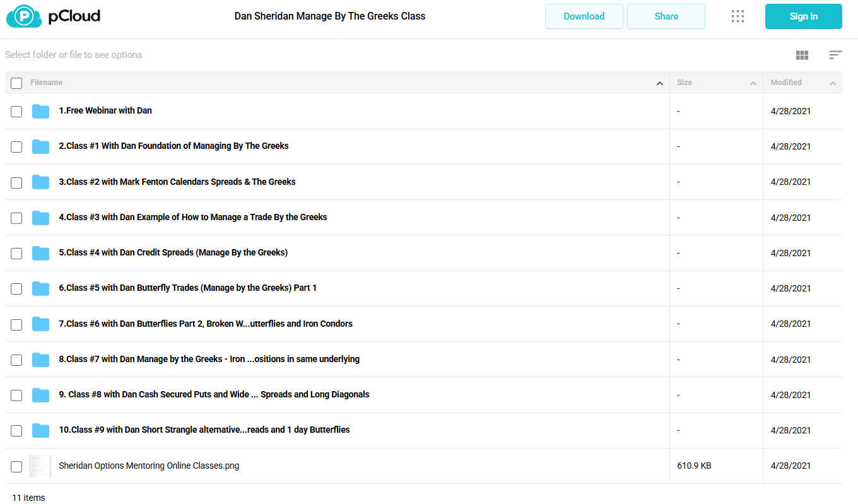Open 5.Class #4 Credit Spreads folder
The height and width of the screenshot is (504, 858).
pos(173,252)
